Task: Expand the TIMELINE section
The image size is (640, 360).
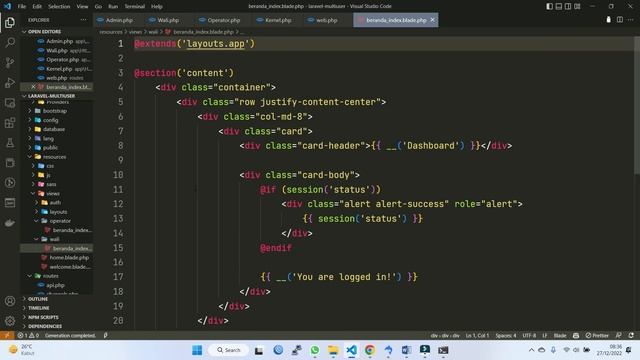Action: coord(57,308)
